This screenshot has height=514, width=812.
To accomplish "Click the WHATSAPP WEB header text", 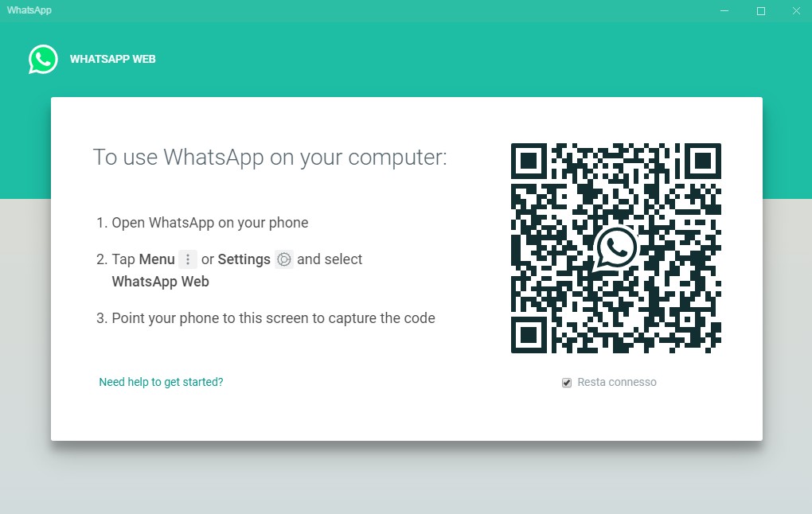I will pos(113,59).
